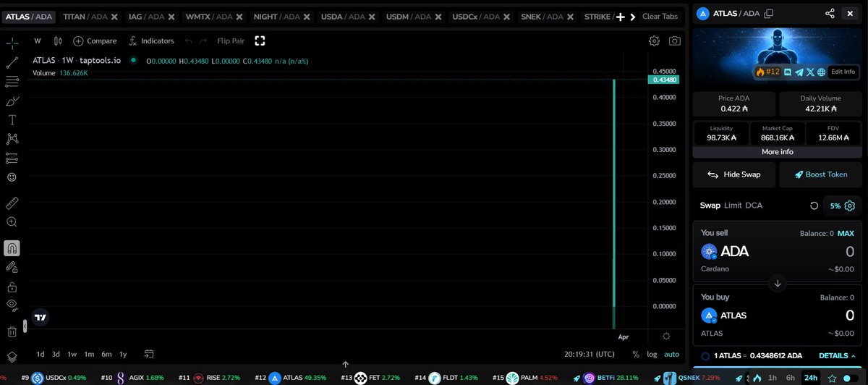Image resolution: width=868 pixels, height=385 pixels.
Task: Open the emoji icons tool
Action: click(12, 177)
